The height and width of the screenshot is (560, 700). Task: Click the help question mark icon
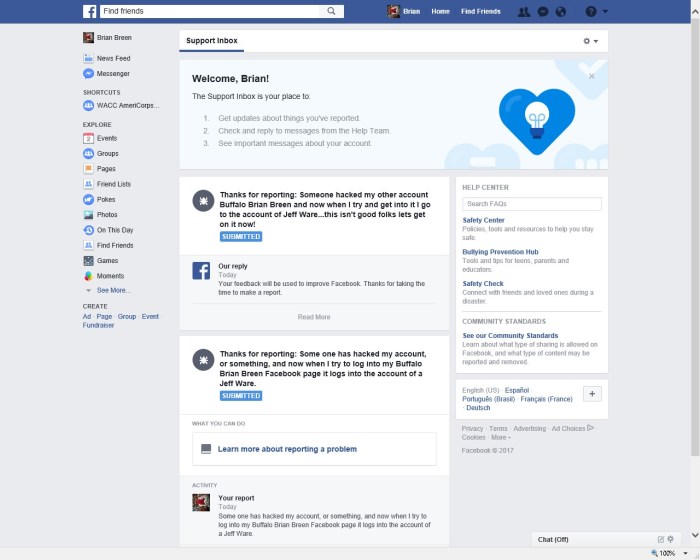point(590,11)
